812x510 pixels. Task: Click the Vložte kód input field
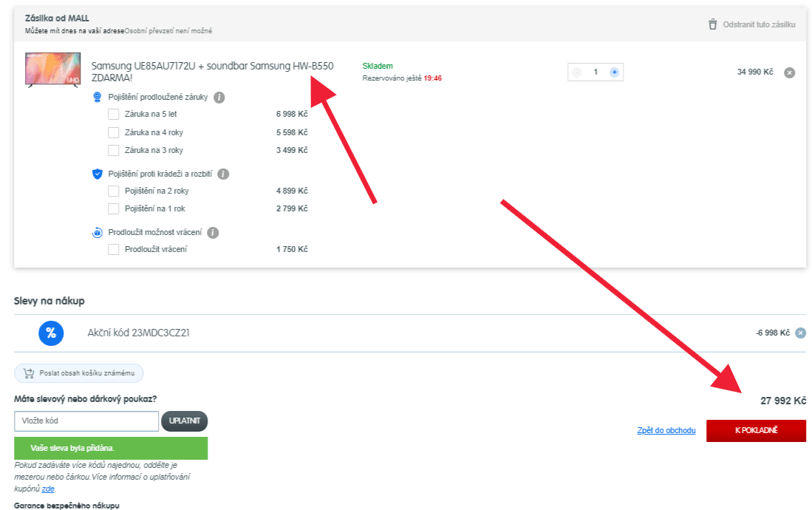[86, 421]
